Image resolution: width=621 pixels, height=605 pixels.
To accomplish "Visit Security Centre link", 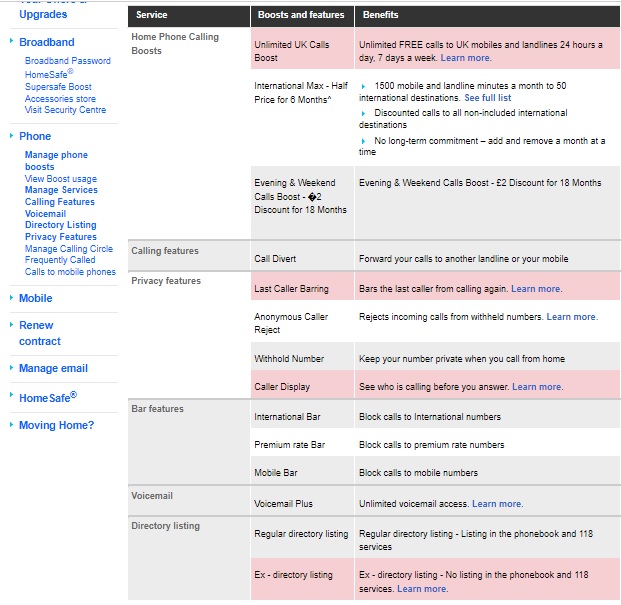I will pyautogui.click(x=65, y=110).
